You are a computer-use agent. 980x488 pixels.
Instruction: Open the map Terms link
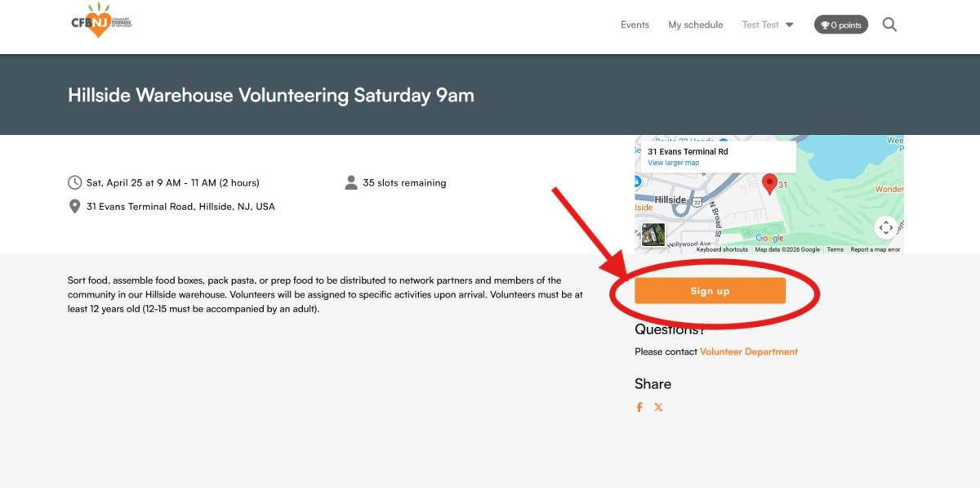pyautogui.click(x=835, y=249)
